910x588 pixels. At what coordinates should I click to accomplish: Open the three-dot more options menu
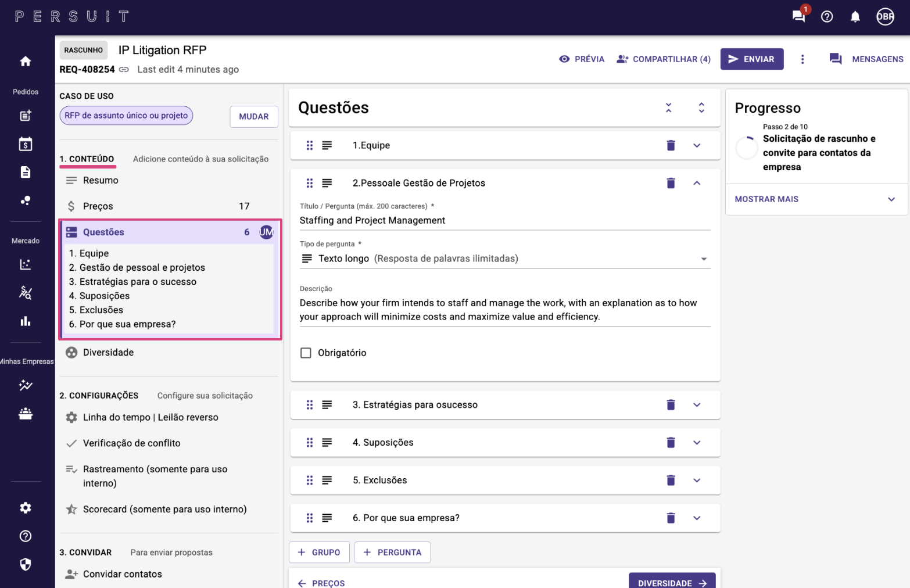802,59
